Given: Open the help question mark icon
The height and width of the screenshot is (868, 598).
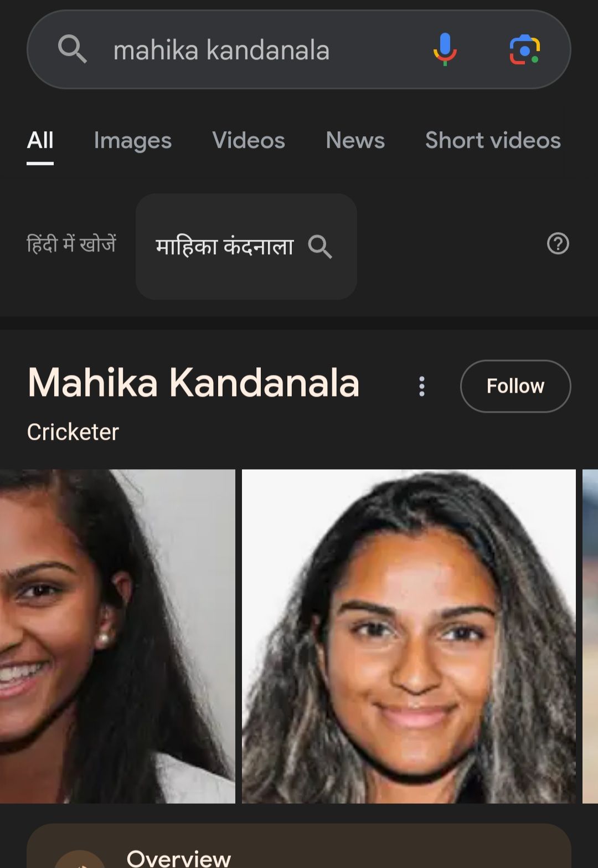Looking at the screenshot, I should tap(558, 244).
